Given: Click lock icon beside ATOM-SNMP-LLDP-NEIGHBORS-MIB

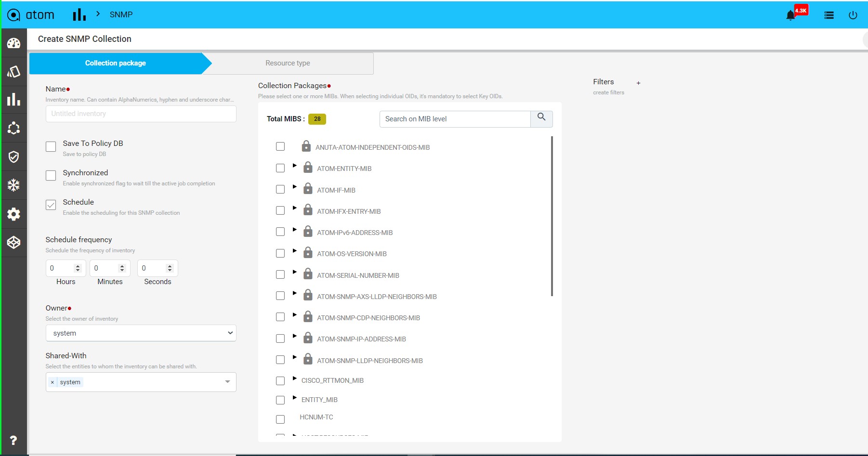Looking at the screenshot, I should [308, 359].
